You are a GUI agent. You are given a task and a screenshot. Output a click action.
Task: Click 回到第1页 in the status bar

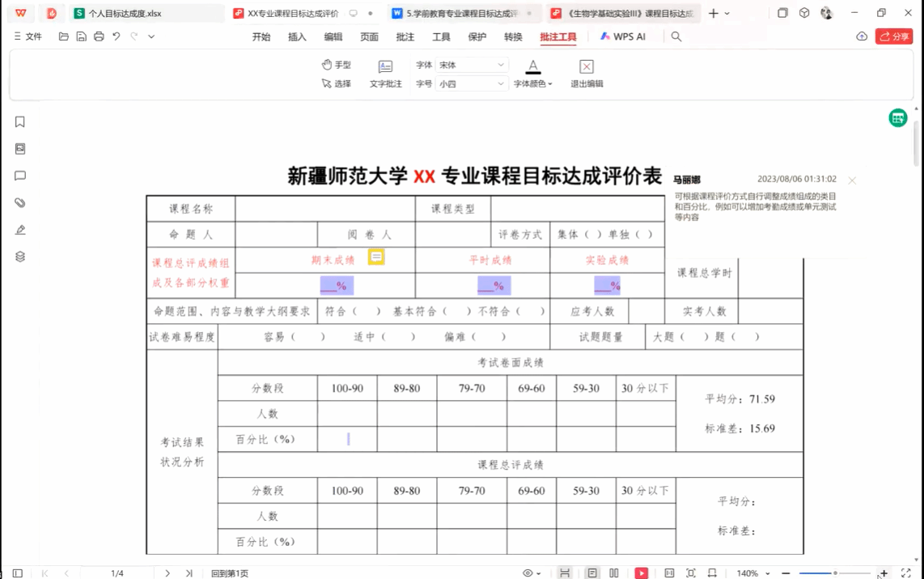tap(230, 573)
